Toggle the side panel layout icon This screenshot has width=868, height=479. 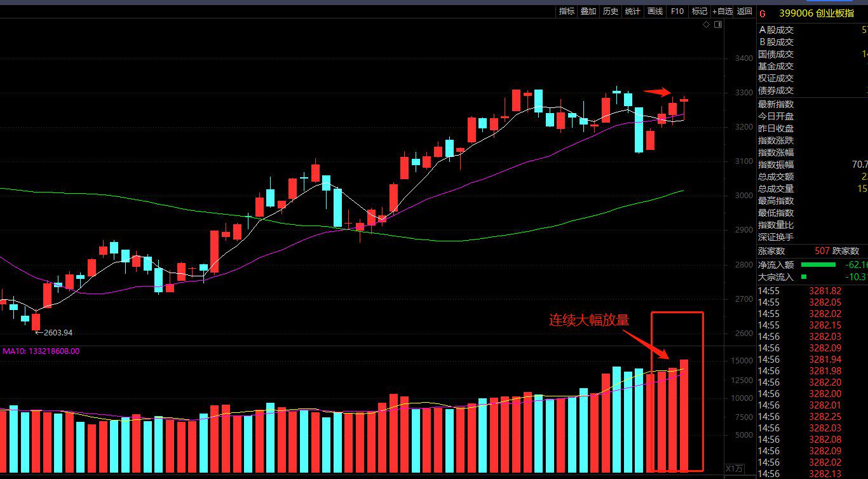pyautogui.click(x=718, y=24)
